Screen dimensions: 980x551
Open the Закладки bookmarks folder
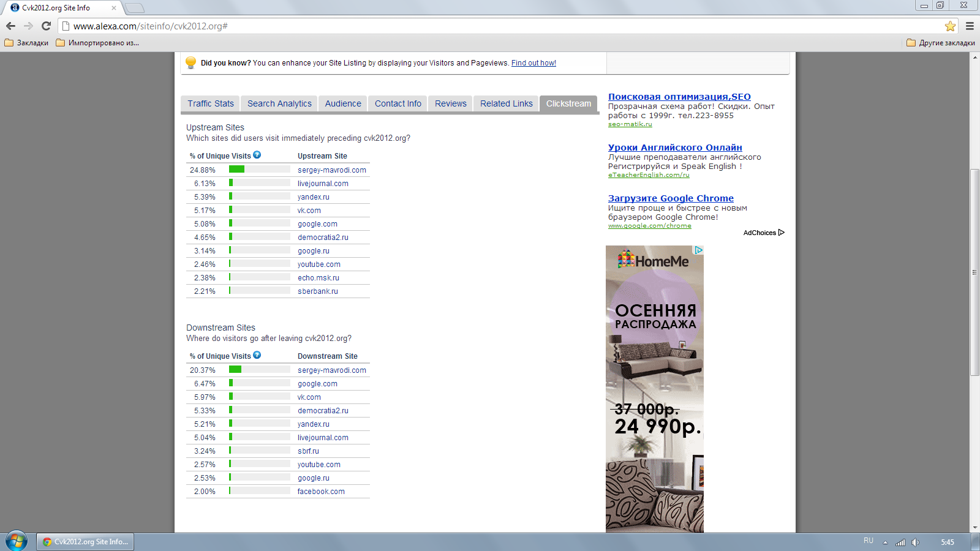click(26, 43)
